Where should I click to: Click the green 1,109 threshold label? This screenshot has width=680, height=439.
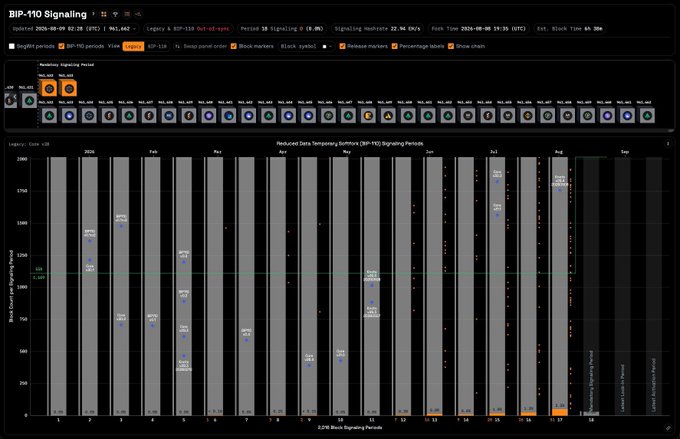(39, 277)
